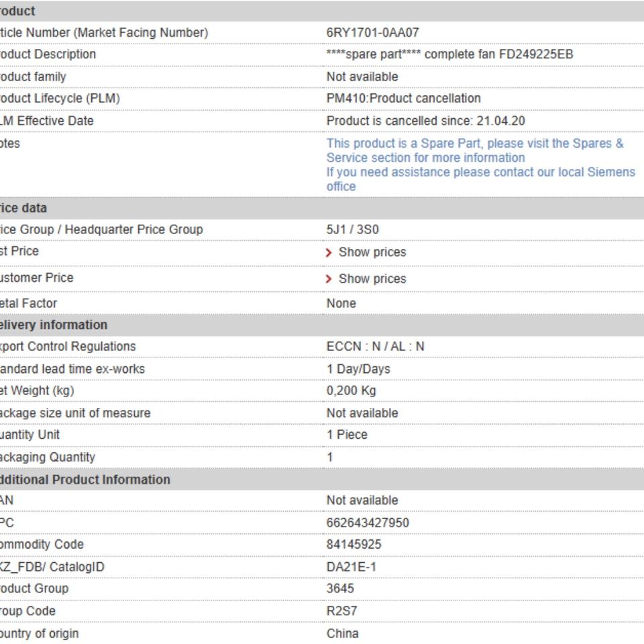This screenshot has width=644, height=644.
Task: Select country of origin value China
Action: click(x=343, y=634)
